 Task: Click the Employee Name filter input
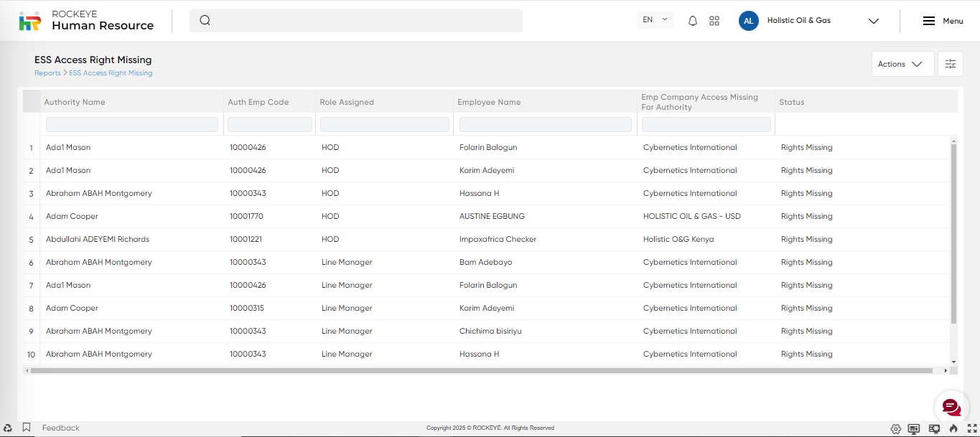tap(546, 124)
